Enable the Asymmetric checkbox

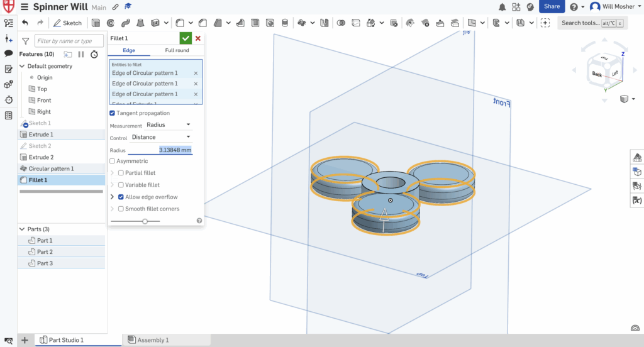tap(113, 162)
